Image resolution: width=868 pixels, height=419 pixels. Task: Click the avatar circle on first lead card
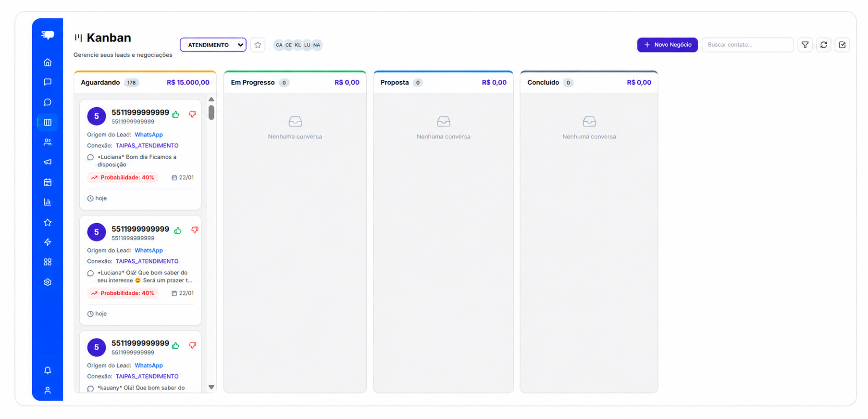coord(97,116)
